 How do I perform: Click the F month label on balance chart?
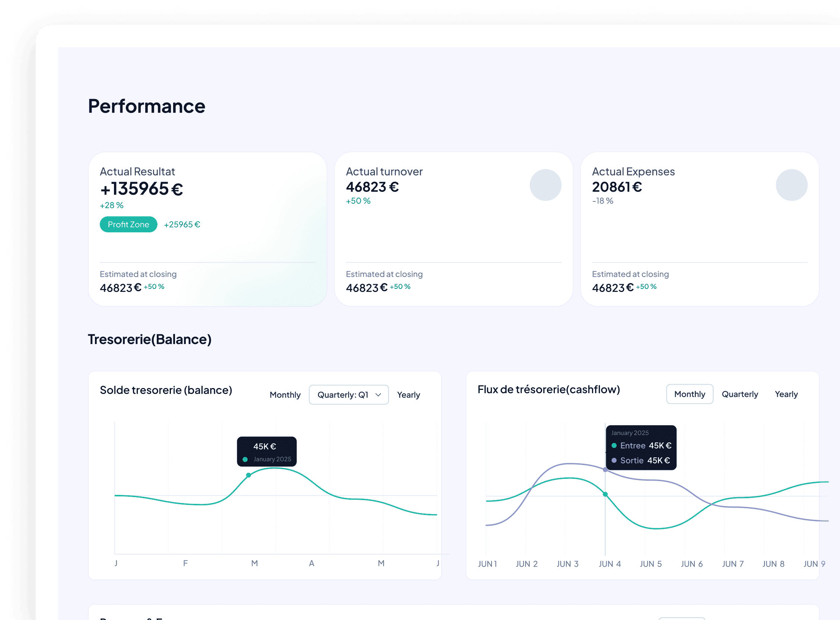click(x=185, y=563)
